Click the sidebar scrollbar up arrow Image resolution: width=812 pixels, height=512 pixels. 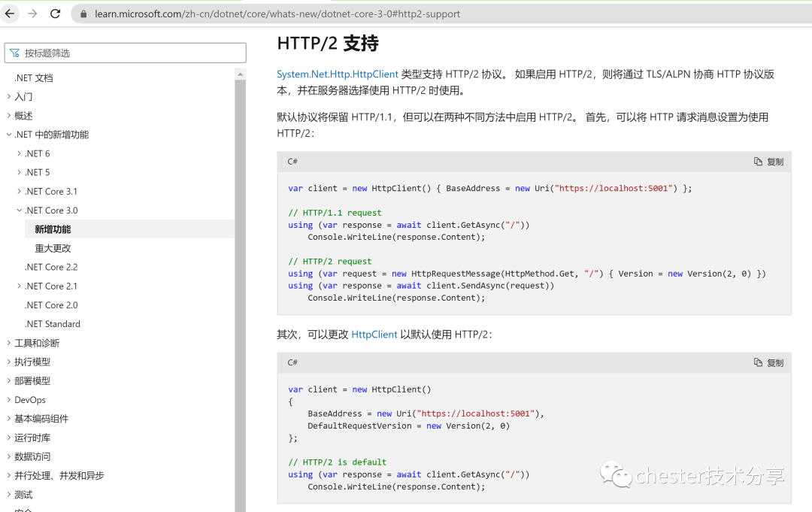pyautogui.click(x=241, y=74)
